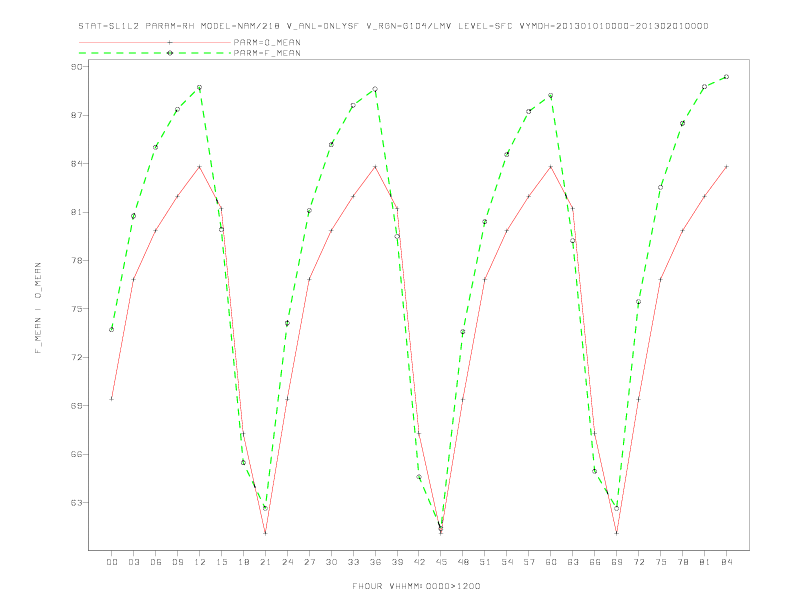The height and width of the screenshot is (612, 792).
Task: Click the x-axis tick label 60
Action: (x=551, y=562)
